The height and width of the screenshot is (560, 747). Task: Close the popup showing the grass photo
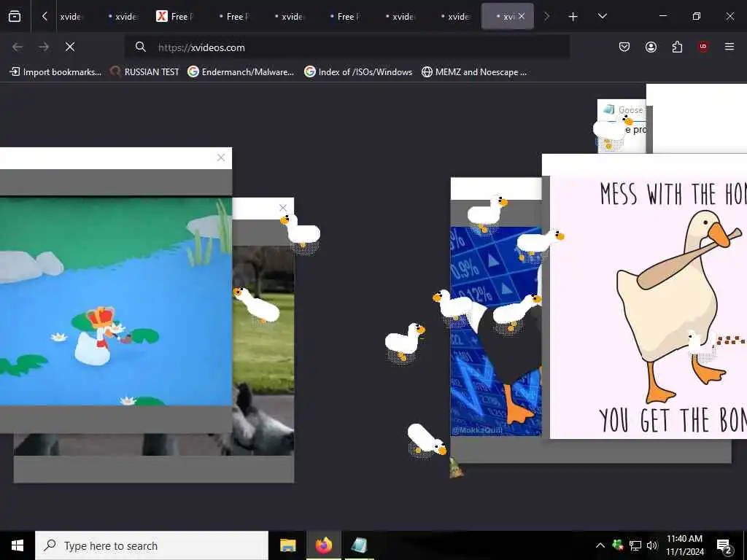click(283, 208)
